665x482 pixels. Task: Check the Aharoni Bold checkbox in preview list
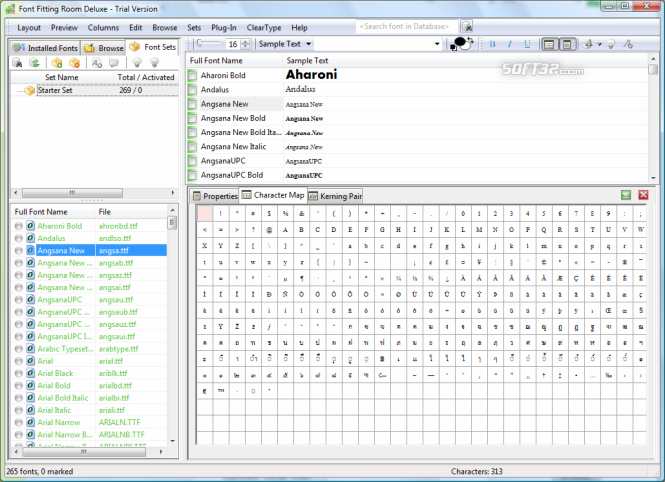click(193, 75)
